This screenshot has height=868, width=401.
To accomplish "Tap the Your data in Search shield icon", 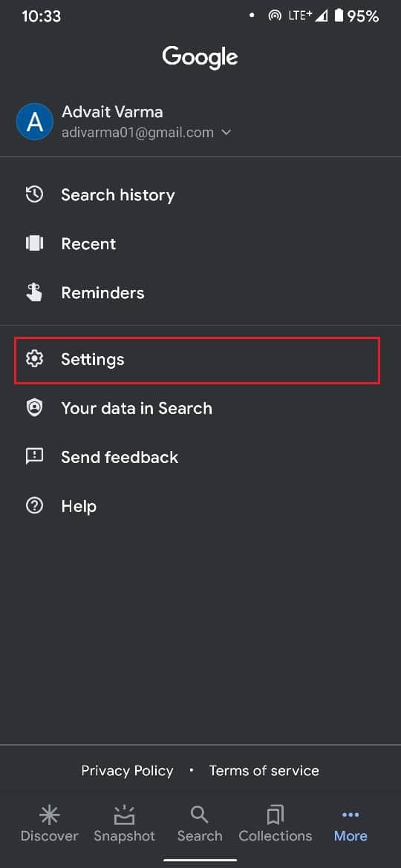I will (x=34, y=408).
